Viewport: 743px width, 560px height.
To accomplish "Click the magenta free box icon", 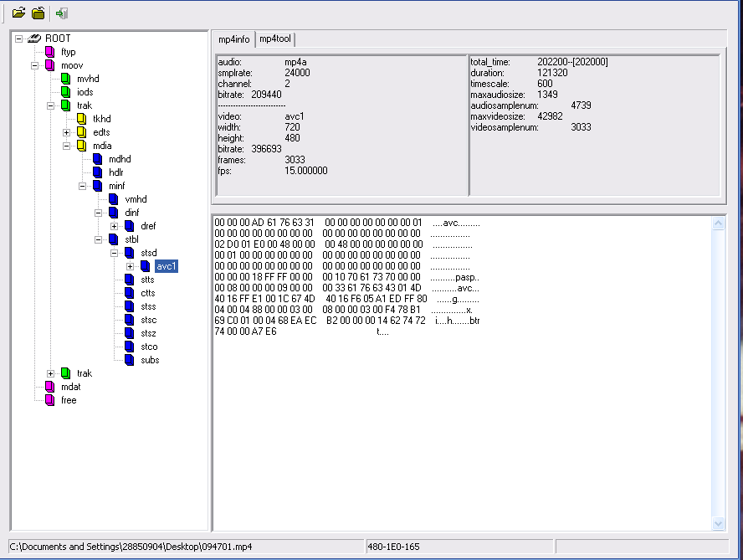I will pos(49,400).
